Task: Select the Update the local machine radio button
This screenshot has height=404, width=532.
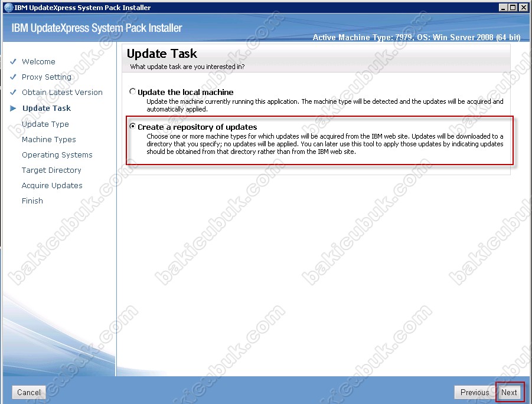Action: 132,91
